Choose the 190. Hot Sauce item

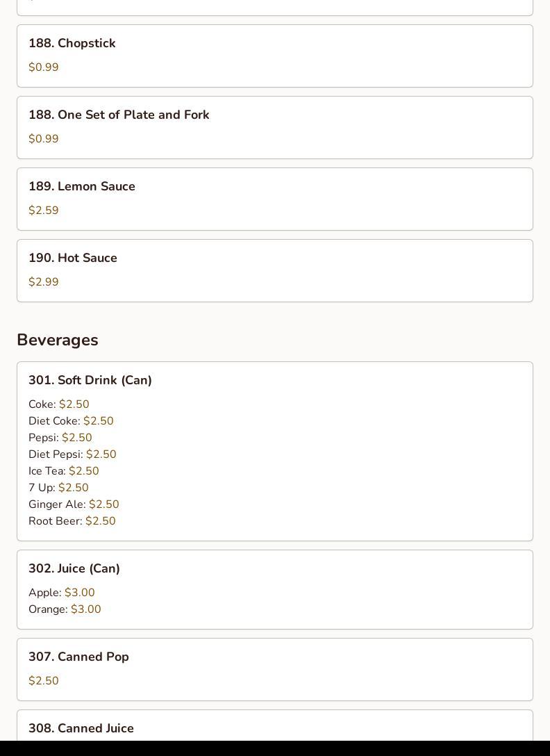(x=73, y=258)
